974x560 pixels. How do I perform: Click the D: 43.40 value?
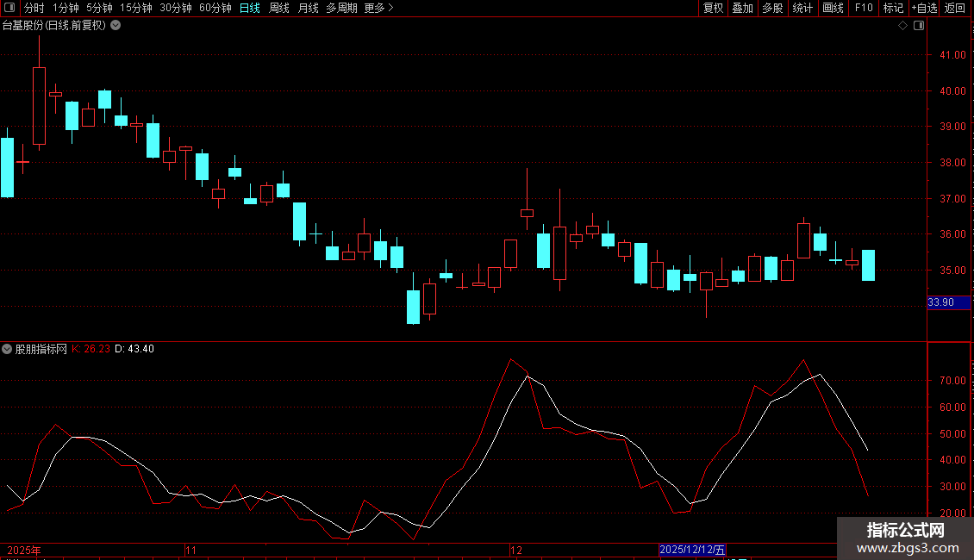(134, 349)
